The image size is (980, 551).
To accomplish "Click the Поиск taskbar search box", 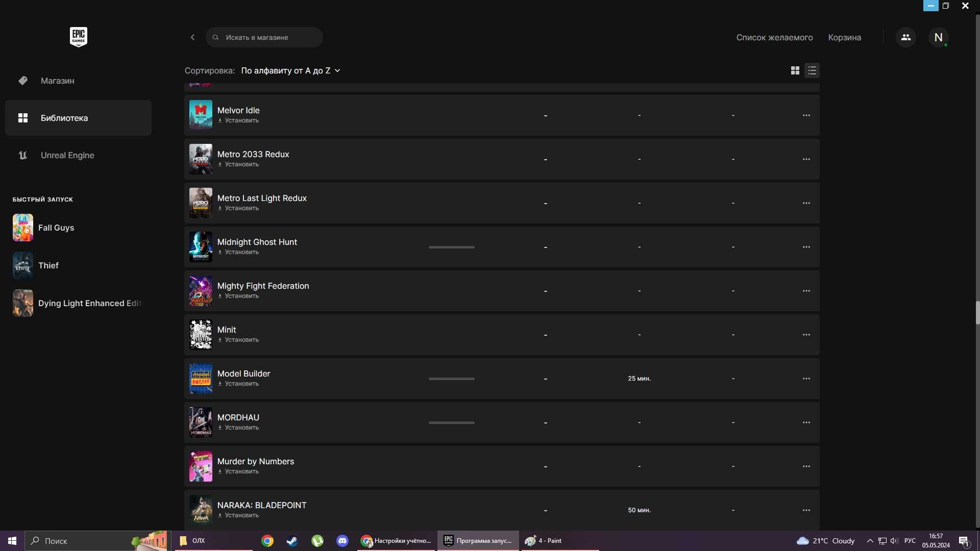I will [97, 541].
